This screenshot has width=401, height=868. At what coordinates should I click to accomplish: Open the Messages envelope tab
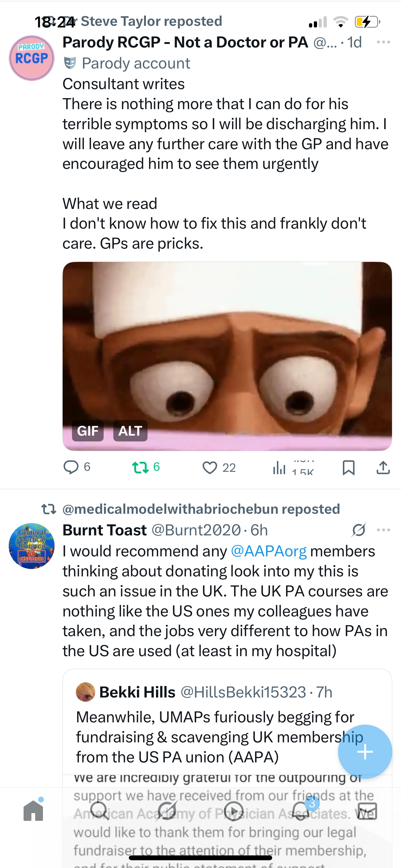coord(367,811)
